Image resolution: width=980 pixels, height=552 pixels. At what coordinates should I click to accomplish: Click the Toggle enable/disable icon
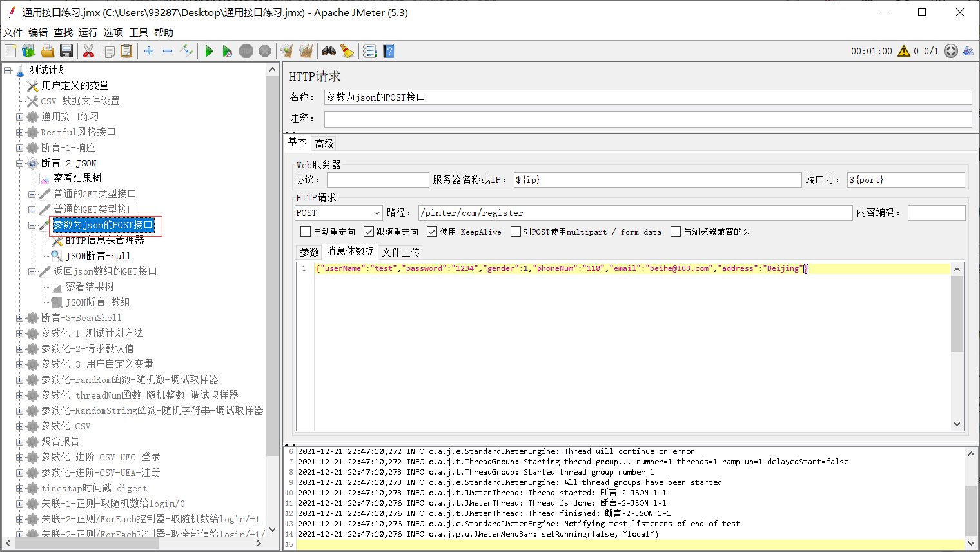point(186,51)
